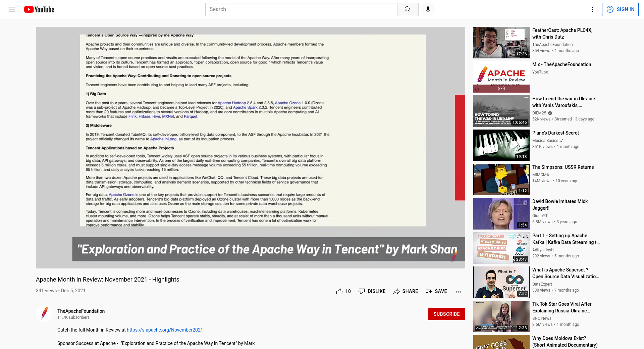Like the video with thumbs up
The width and height of the screenshot is (644, 349).
pyautogui.click(x=343, y=291)
